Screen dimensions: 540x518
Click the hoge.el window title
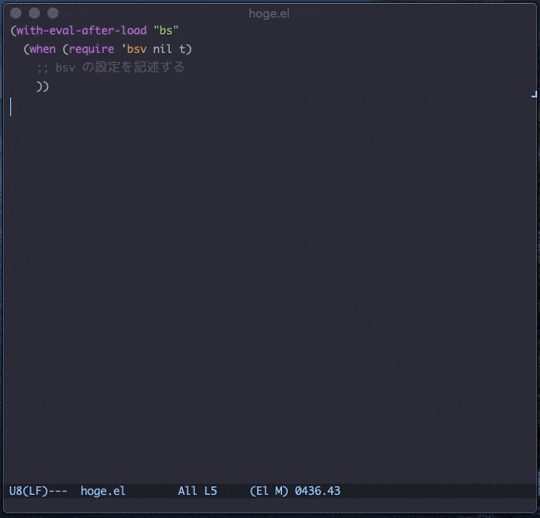(x=269, y=14)
